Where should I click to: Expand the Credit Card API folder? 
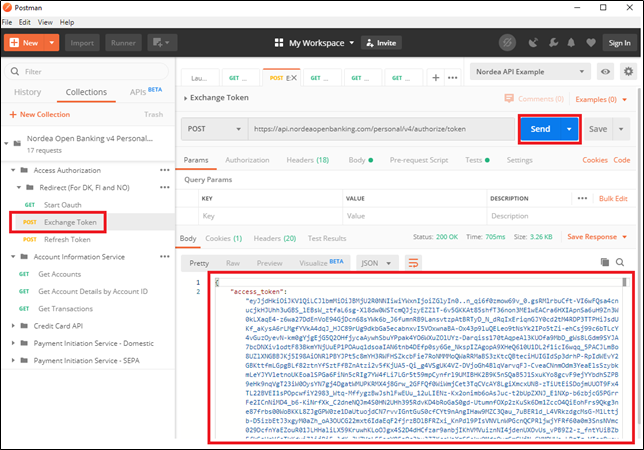(x=13, y=326)
